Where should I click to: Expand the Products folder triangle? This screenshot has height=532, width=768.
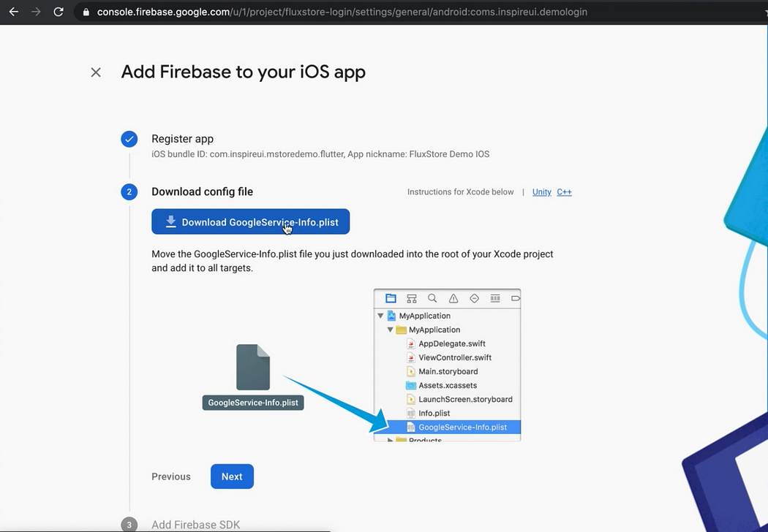tap(391, 440)
